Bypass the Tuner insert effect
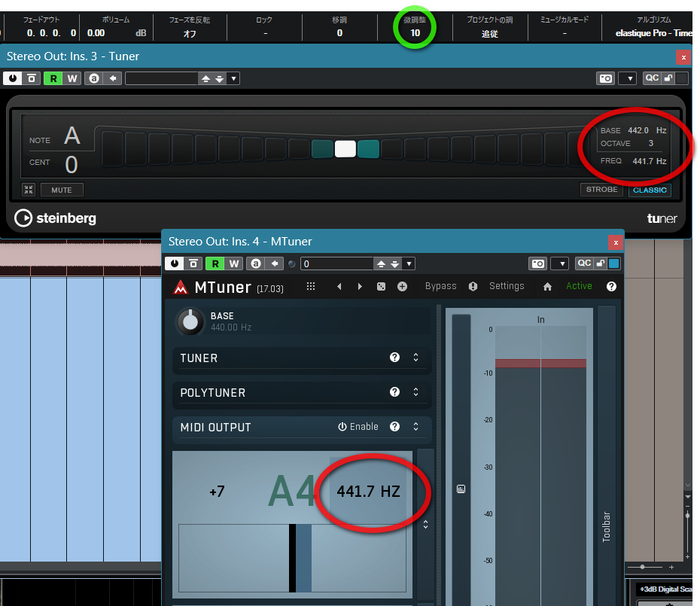This screenshot has width=700, height=606. pos(32,78)
